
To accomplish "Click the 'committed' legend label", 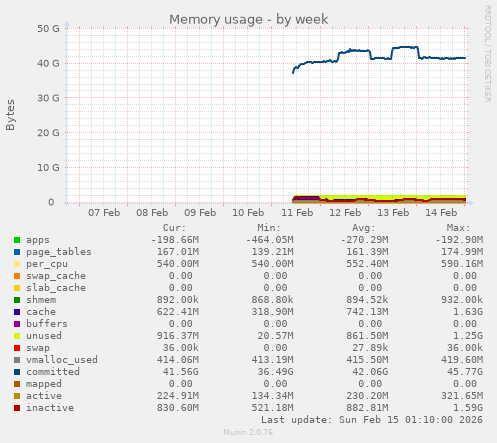I will tap(53, 372).
